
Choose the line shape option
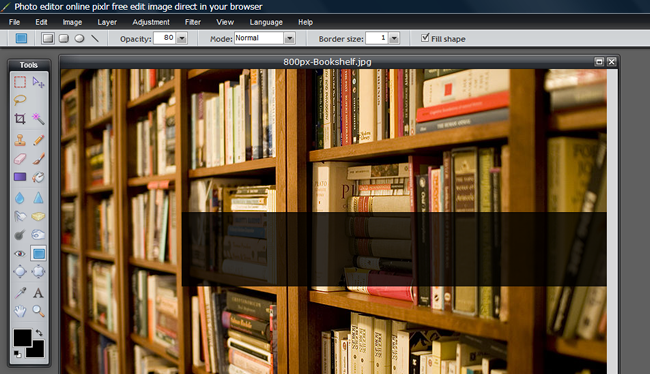click(95, 39)
